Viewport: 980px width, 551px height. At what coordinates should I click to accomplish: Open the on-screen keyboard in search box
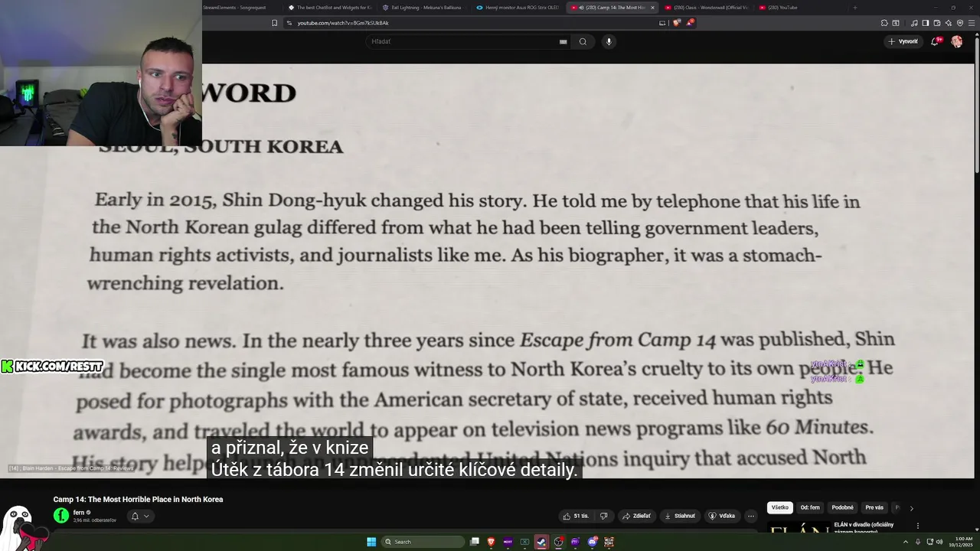tap(563, 41)
